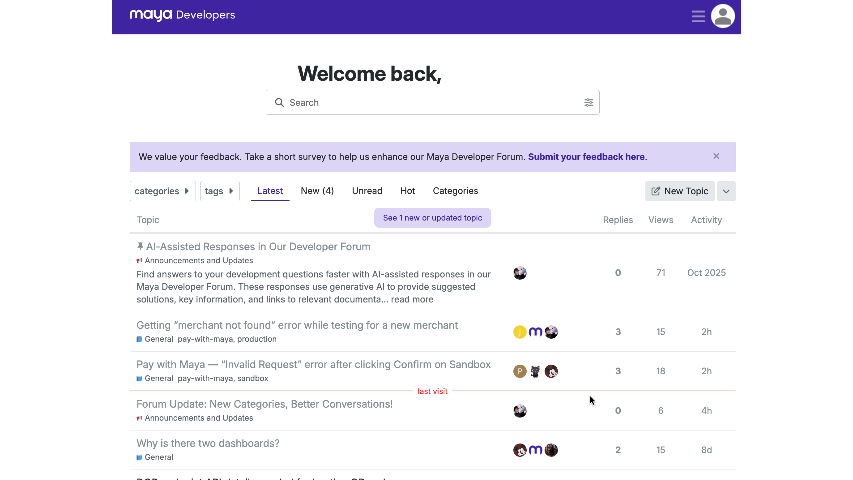Click 'See 1 new or updated topic' button

click(432, 218)
